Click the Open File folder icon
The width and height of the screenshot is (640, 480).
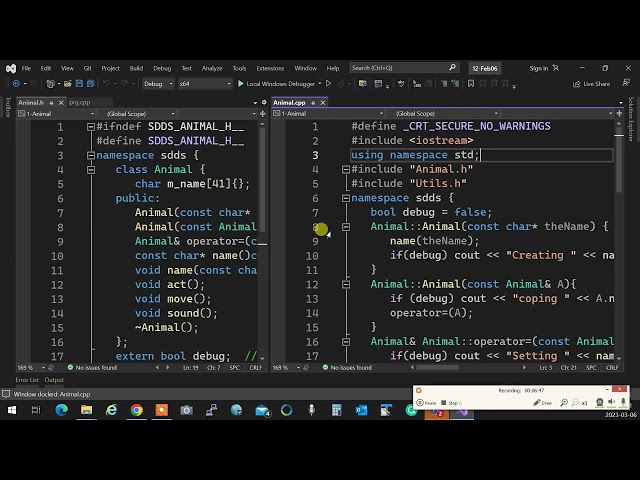point(68,84)
